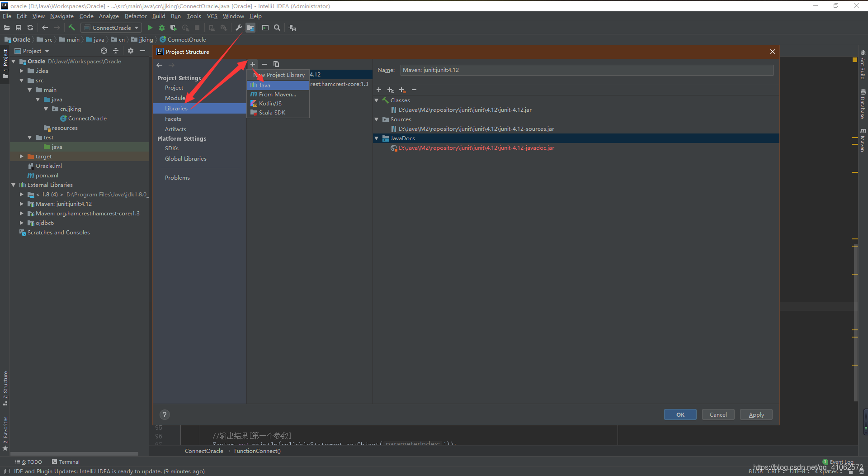
Task: Click the Remove root minus icon
Action: click(x=414, y=90)
